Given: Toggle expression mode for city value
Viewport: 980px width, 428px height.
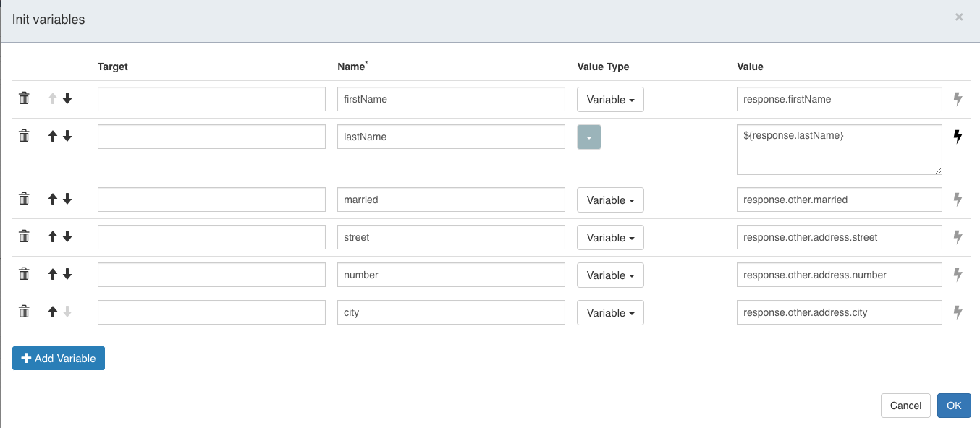Looking at the screenshot, I should 958,312.
